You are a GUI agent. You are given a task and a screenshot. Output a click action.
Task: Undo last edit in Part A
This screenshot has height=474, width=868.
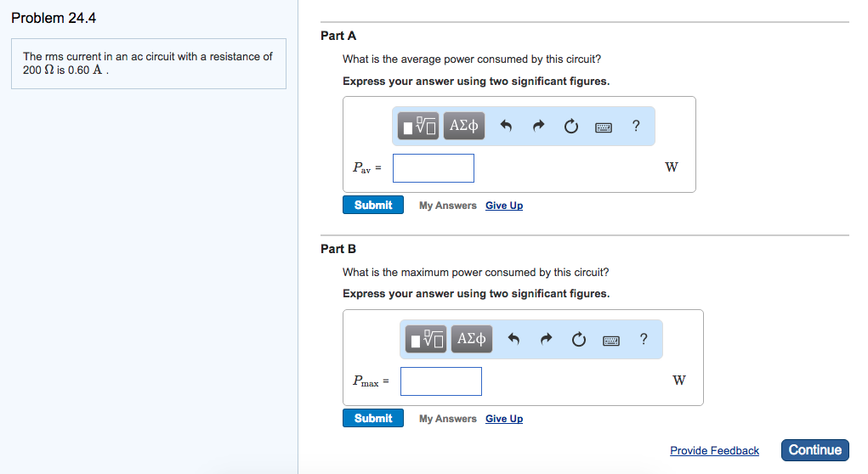(506, 126)
